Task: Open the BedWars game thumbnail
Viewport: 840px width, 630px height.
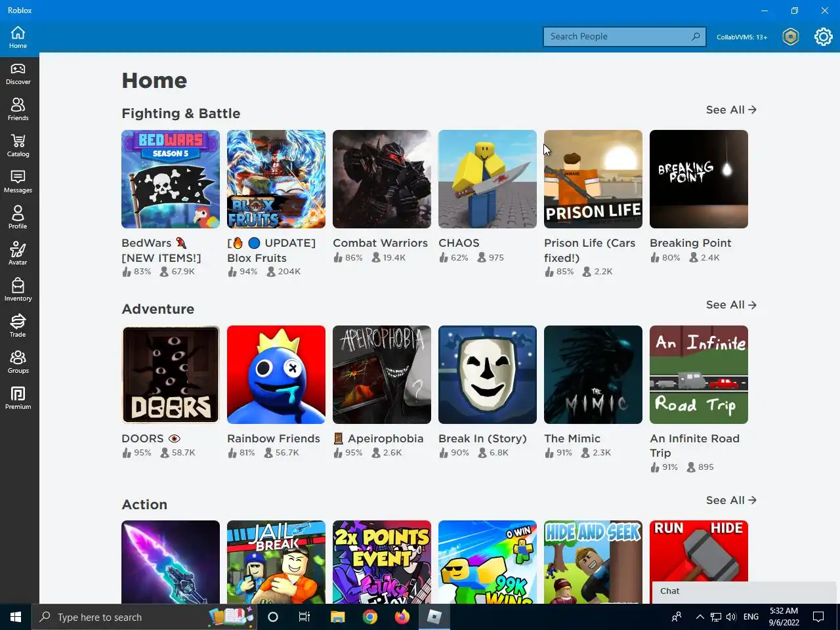Action: coord(171,179)
